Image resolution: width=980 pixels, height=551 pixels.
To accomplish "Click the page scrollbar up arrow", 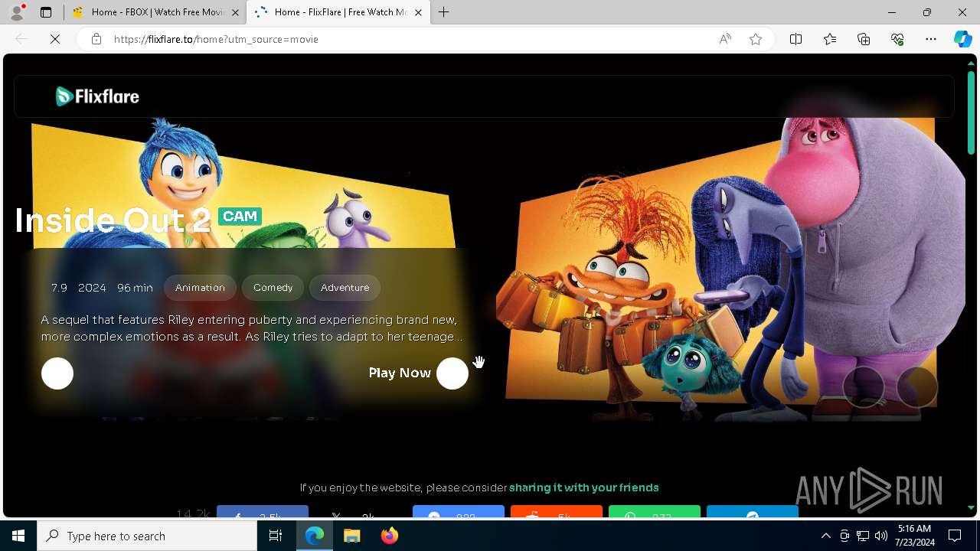I will 971,63.
